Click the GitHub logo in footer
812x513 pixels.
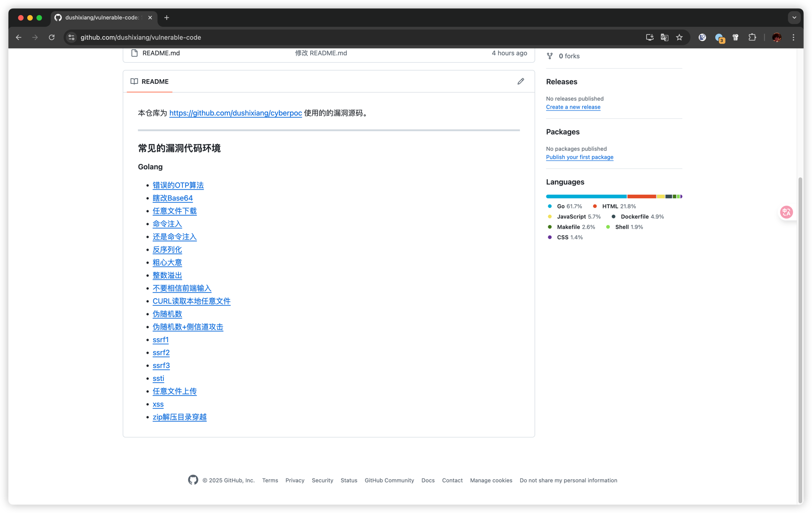193,480
